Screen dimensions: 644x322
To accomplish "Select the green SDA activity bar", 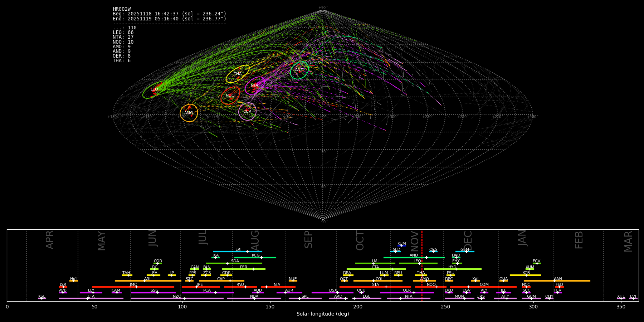I will tap(234, 263).
